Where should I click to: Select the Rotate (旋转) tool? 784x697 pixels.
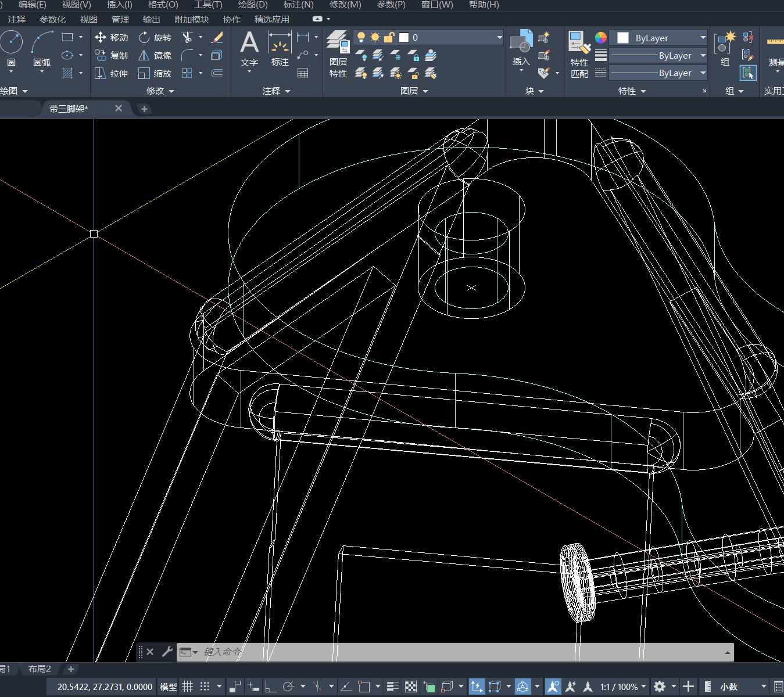(155, 38)
